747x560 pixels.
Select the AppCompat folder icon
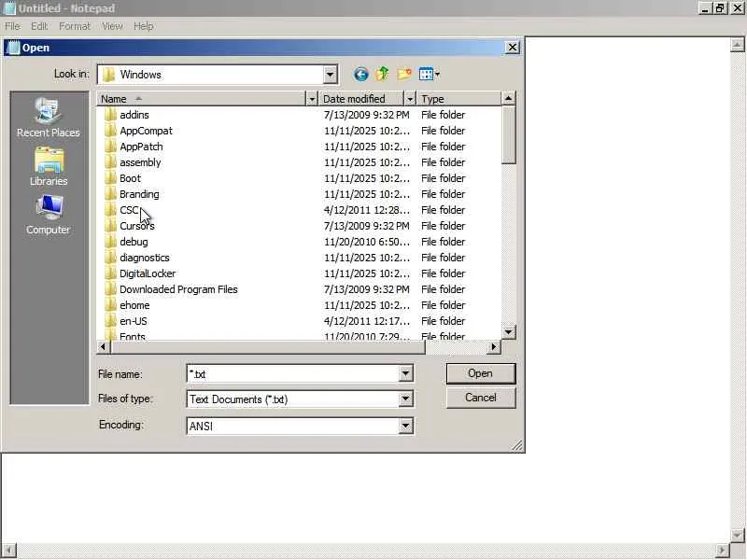click(110, 131)
